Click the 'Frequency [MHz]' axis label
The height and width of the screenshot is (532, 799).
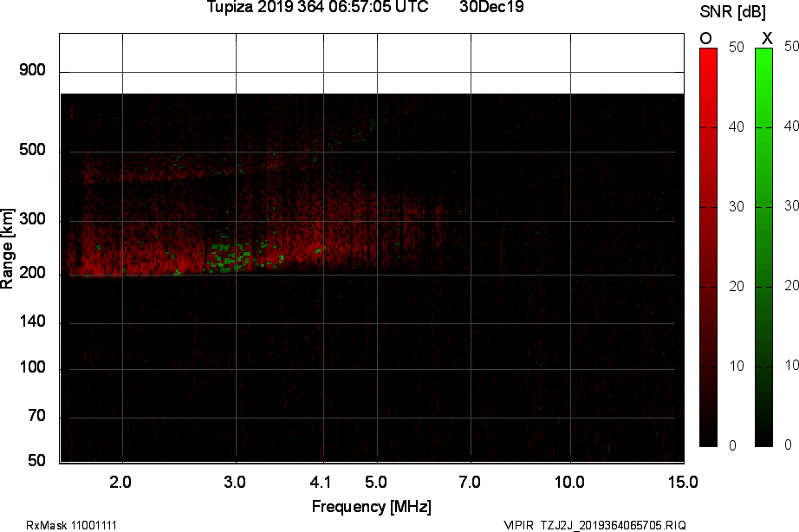pyautogui.click(x=372, y=507)
